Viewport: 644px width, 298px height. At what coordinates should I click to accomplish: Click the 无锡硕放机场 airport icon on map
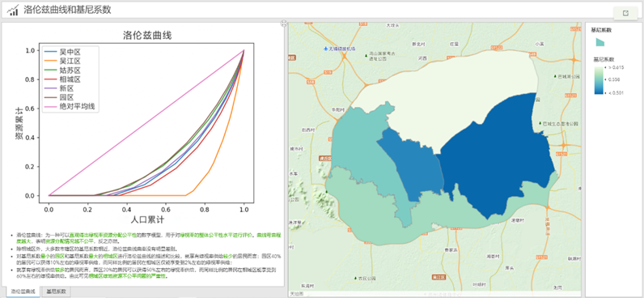(326, 49)
